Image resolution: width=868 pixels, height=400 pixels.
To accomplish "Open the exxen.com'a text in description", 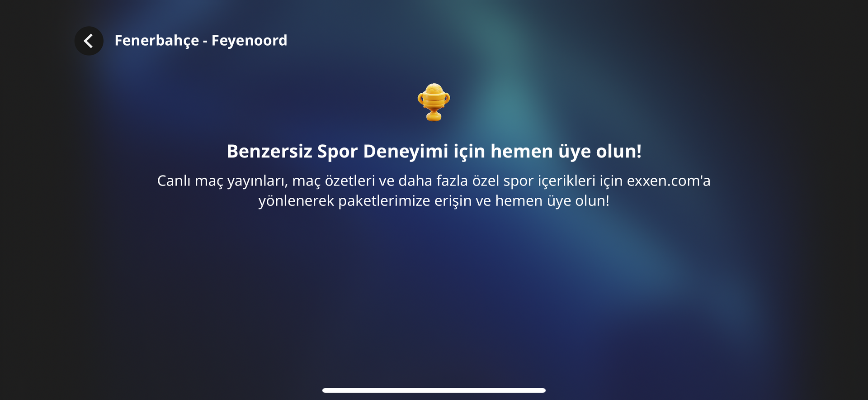I will click(x=669, y=181).
